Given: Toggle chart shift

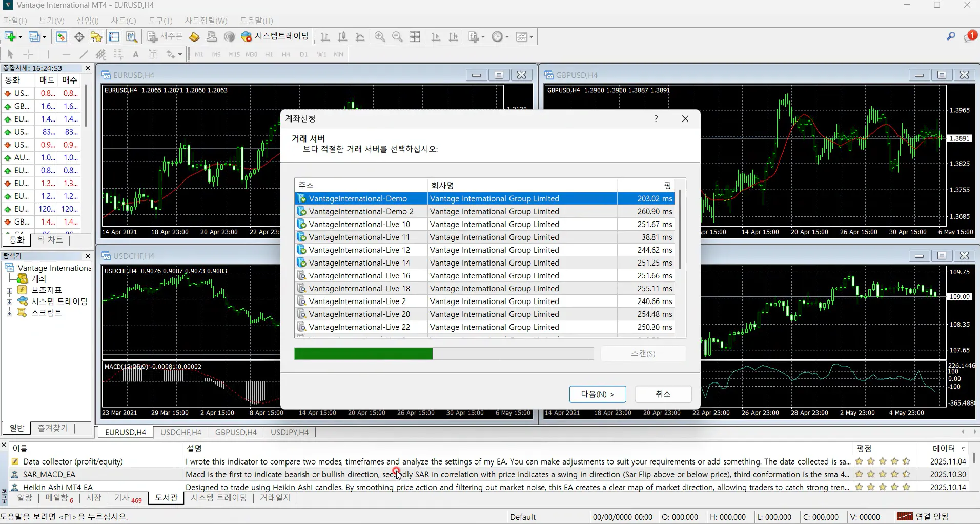Looking at the screenshot, I should point(453,36).
